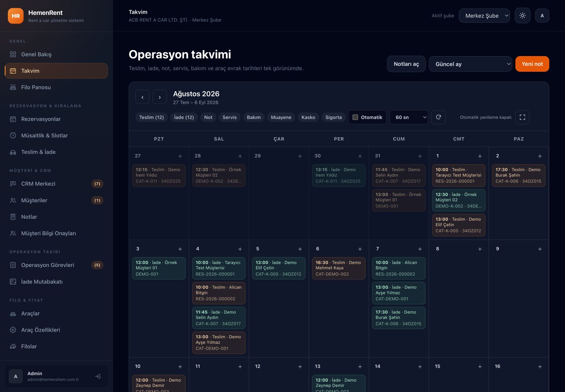
Task: Toggle the Sigorta filter chip
Action: point(334,117)
